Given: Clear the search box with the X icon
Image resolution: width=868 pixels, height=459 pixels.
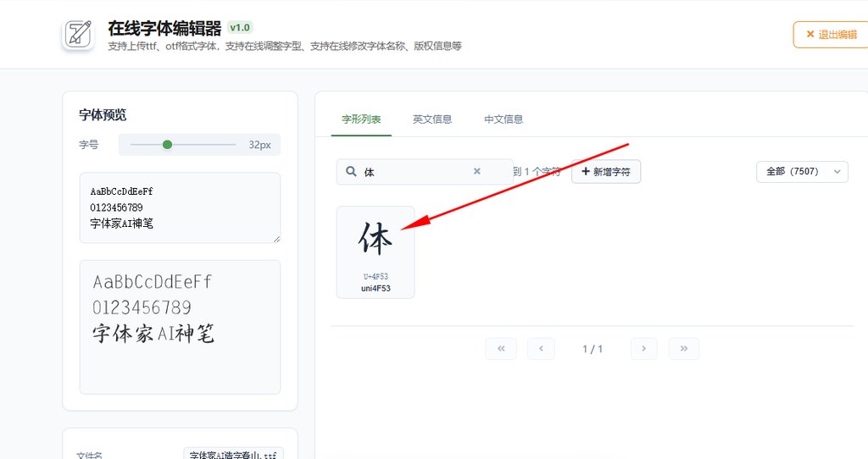Looking at the screenshot, I should click(x=476, y=171).
